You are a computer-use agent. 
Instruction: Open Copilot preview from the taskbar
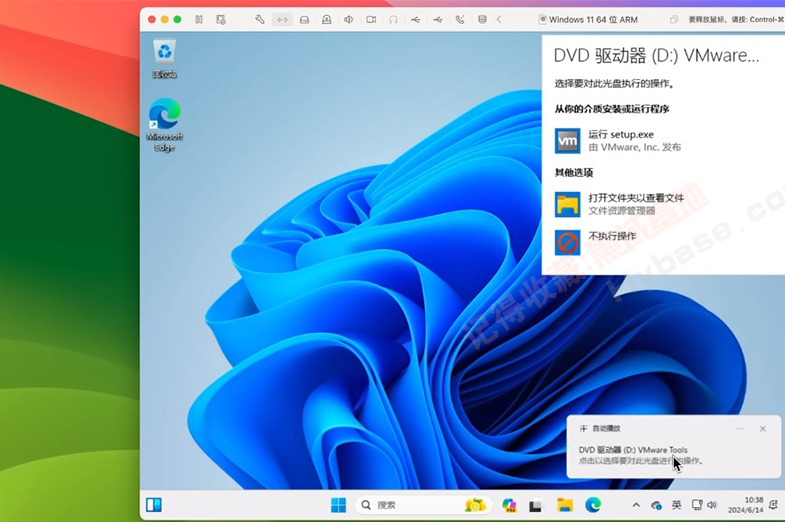click(x=509, y=505)
